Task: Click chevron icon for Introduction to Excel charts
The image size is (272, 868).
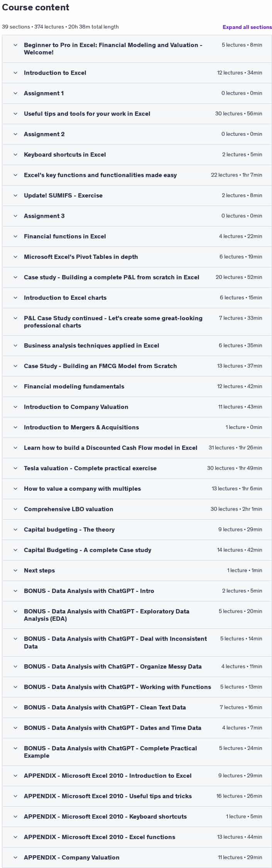Action: point(15,297)
